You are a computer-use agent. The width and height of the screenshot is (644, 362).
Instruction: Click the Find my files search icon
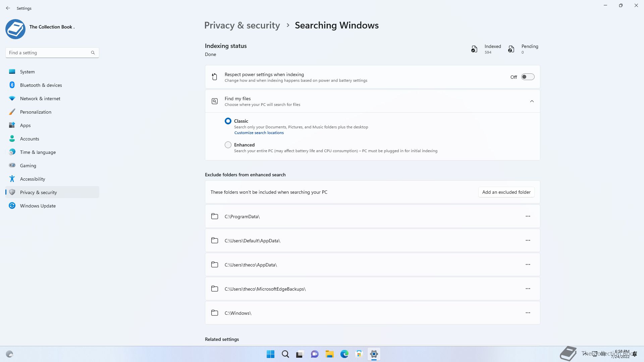215,101
